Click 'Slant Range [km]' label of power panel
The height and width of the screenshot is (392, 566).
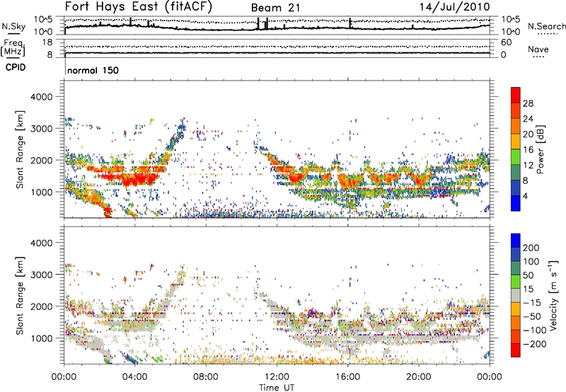20,149
